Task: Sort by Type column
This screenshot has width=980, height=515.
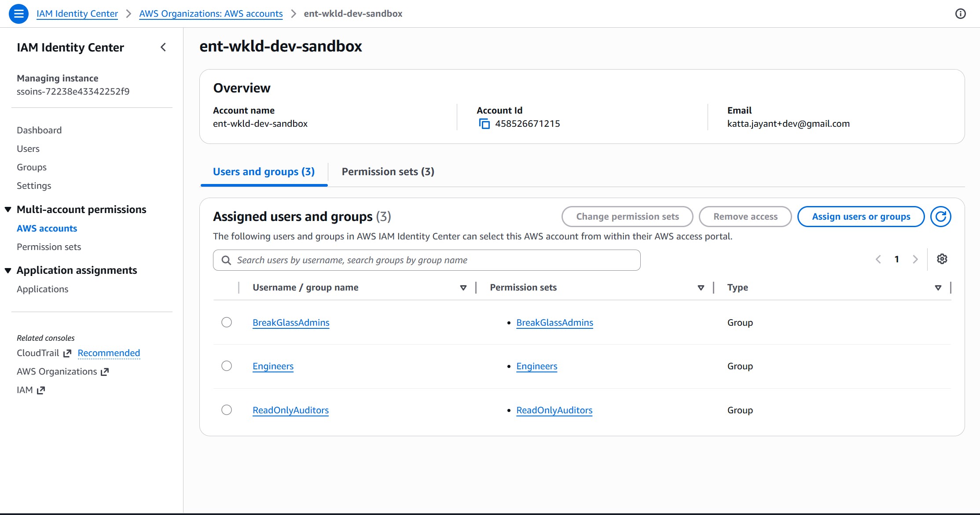Action: tap(938, 288)
